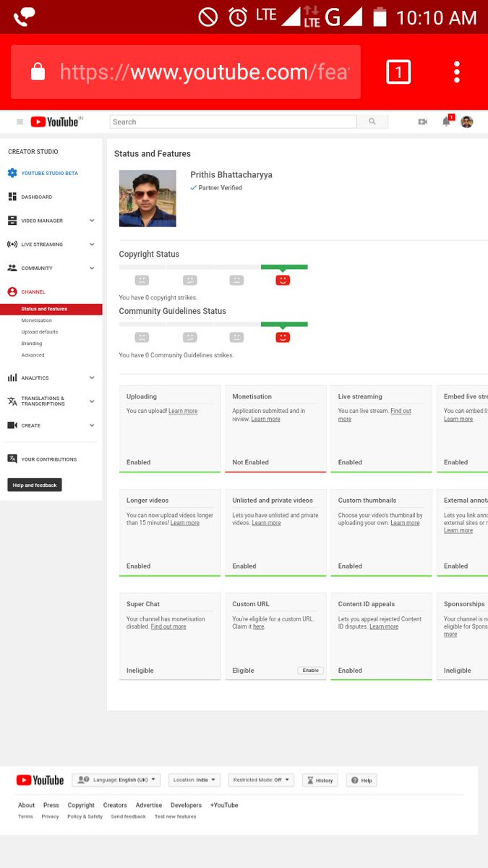Open the Upload defaults submenu item
Viewport: 488px width, 868px height.
[x=40, y=332]
